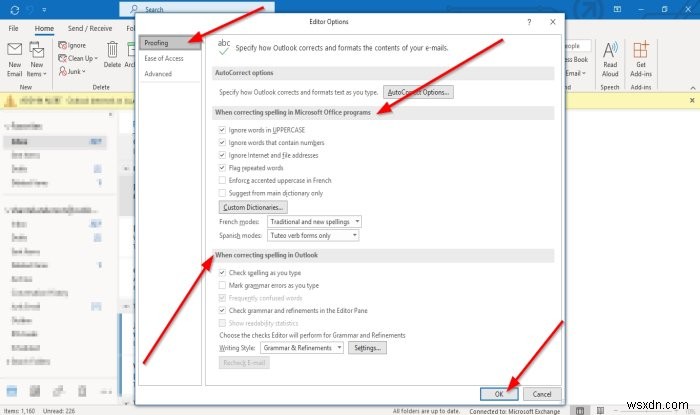Image resolution: width=700 pixels, height=415 pixels.
Task: Click Connected to: Microsoft Exchange status
Action: (514, 411)
